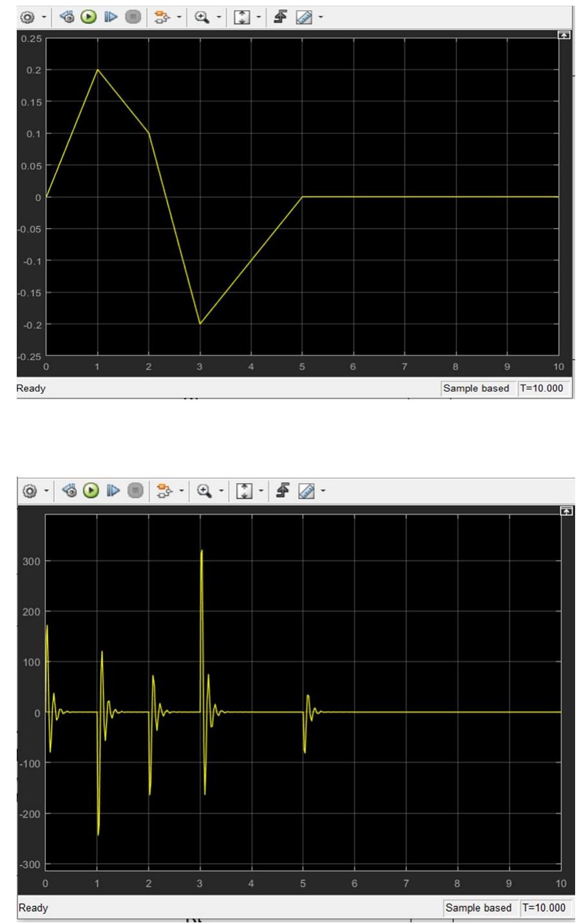
Task: Open Triggers icon in lower scope toolbar
Action: tap(283, 491)
